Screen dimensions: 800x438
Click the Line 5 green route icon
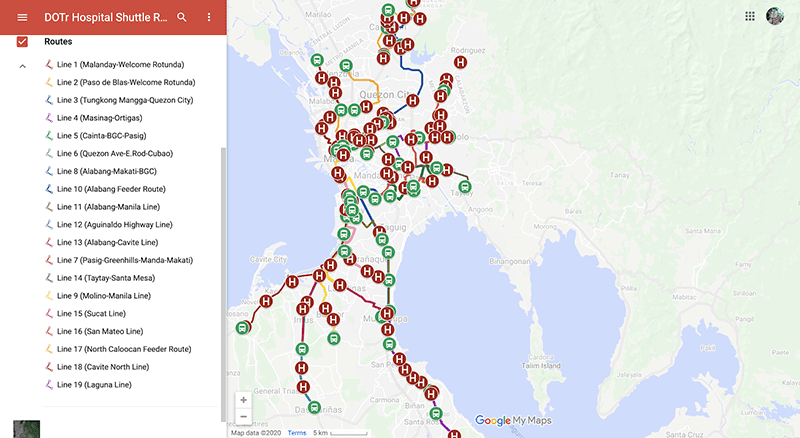click(49, 136)
